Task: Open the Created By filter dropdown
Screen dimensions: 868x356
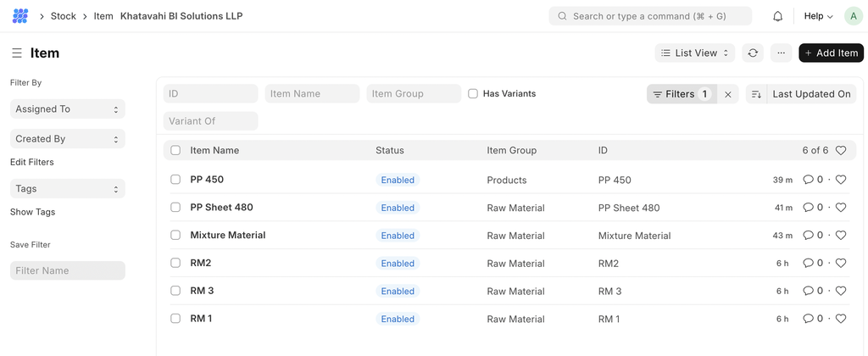Action: click(x=67, y=139)
